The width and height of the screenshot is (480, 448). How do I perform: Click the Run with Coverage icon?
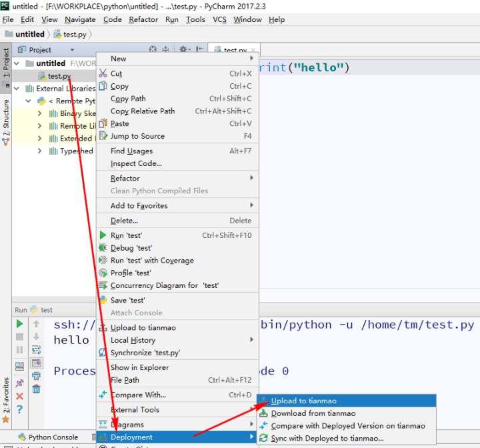tap(103, 260)
